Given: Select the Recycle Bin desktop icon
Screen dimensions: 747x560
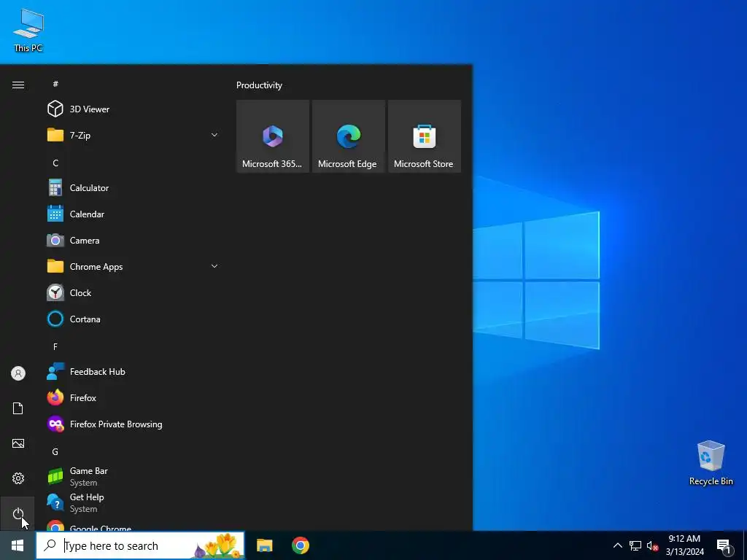Looking at the screenshot, I should (x=711, y=463).
